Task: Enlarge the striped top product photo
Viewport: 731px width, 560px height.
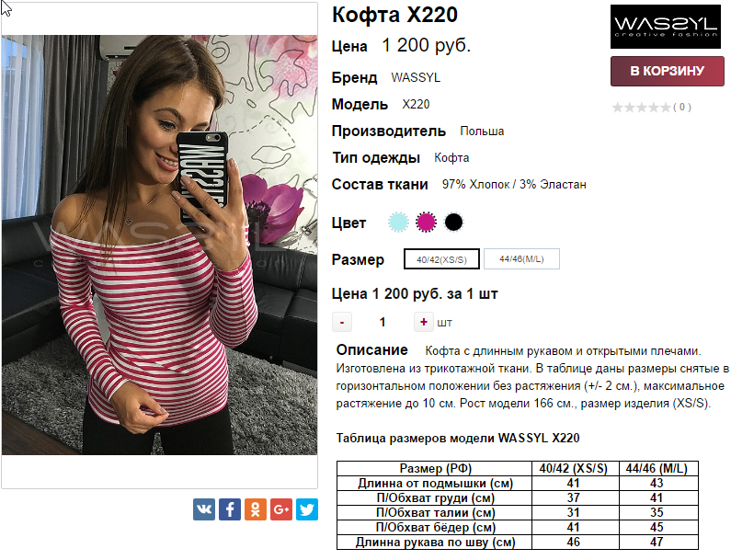Action: (159, 245)
